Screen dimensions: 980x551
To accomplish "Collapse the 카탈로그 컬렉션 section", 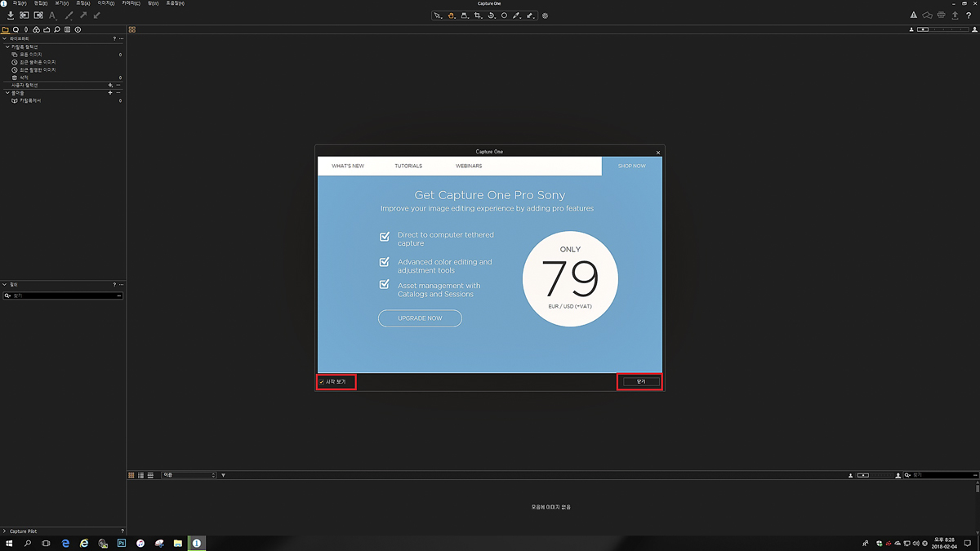I will click(x=7, y=47).
